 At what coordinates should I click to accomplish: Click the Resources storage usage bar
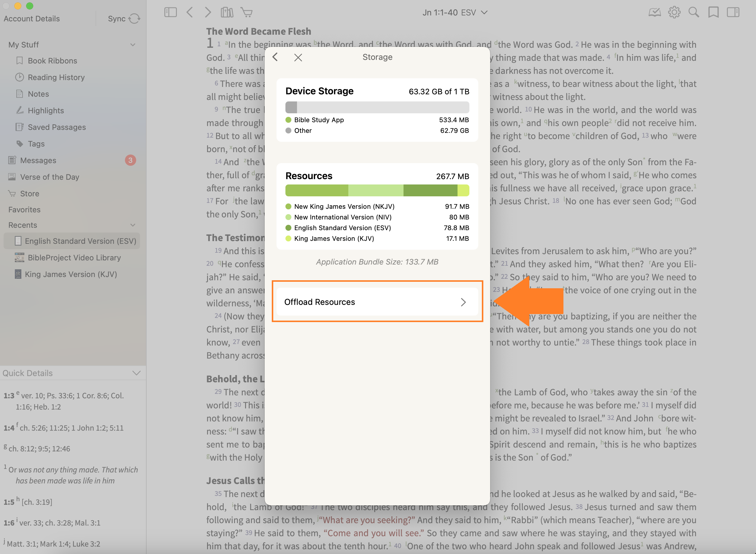377,190
